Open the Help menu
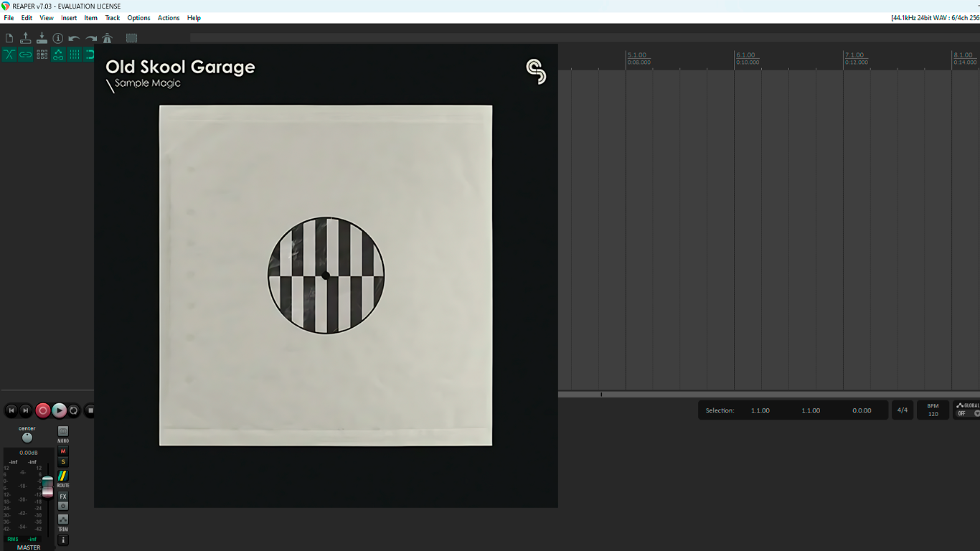The height and width of the screenshot is (551, 980). click(x=194, y=18)
